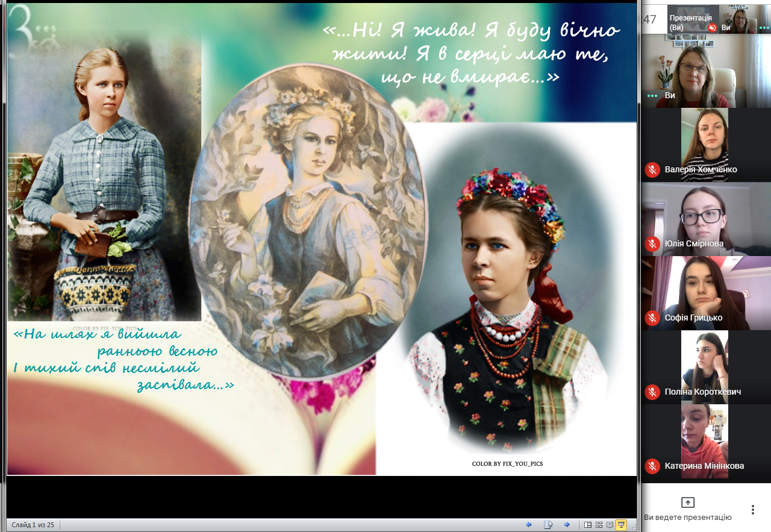Select Поліна Короткевич's video tile

click(x=706, y=367)
